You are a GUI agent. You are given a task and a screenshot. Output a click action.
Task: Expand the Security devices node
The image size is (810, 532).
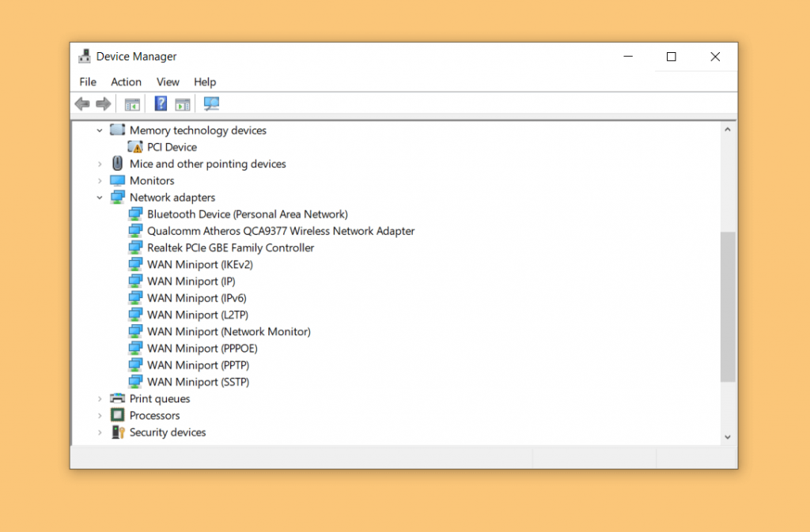pyautogui.click(x=100, y=432)
